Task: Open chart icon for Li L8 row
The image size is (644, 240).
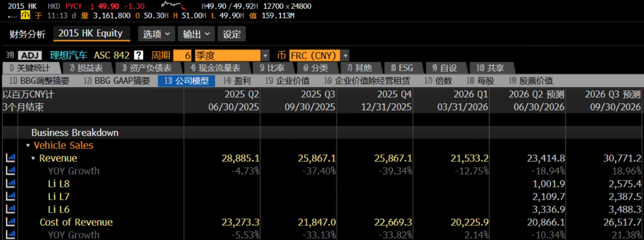Action: [10, 184]
